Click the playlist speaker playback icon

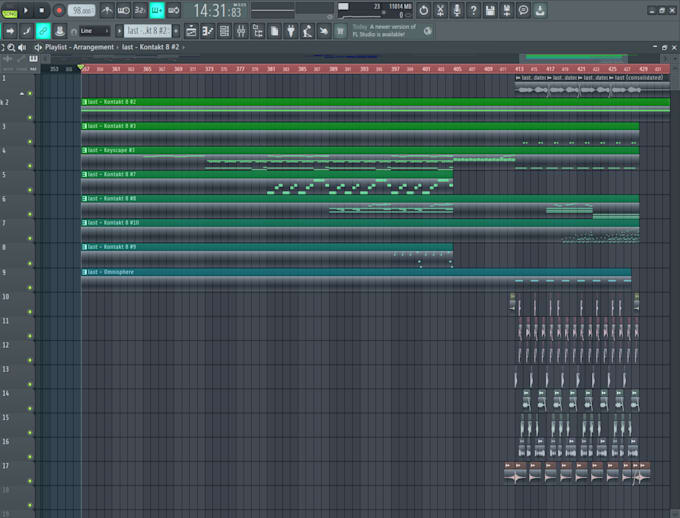click(22, 47)
